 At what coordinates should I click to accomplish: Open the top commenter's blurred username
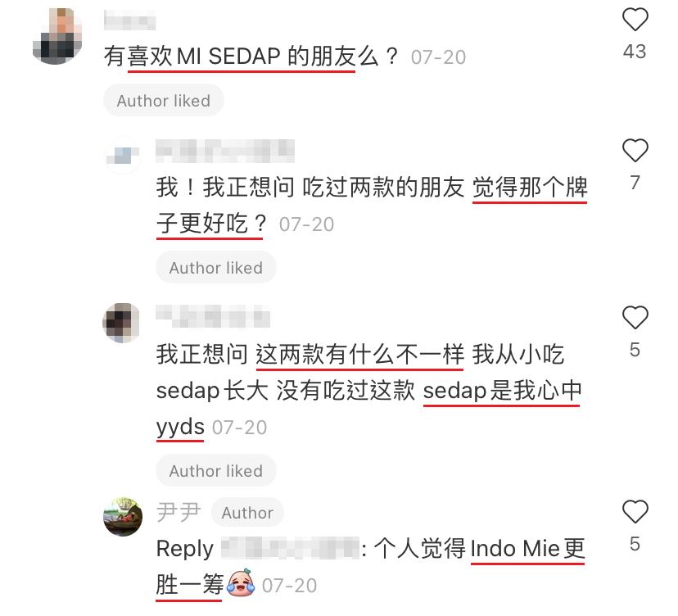pyautogui.click(x=129, y=20)
